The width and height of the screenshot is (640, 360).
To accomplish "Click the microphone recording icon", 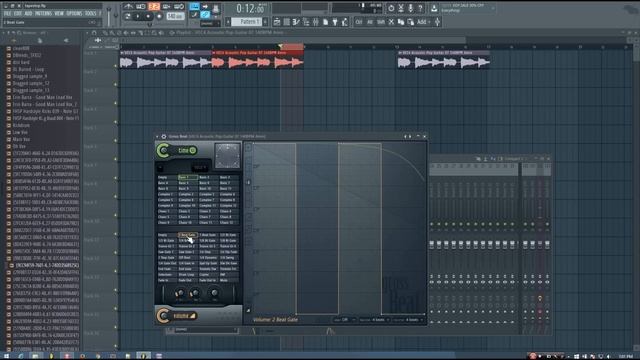I will tap(411, 8).
